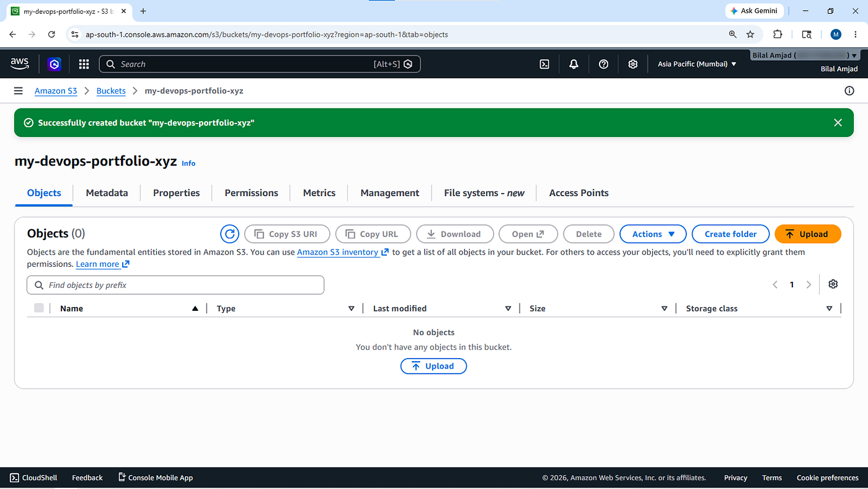Switch to the Management tab
The width and height of the screenshot is (868, 489).
[x=390, y=193]
